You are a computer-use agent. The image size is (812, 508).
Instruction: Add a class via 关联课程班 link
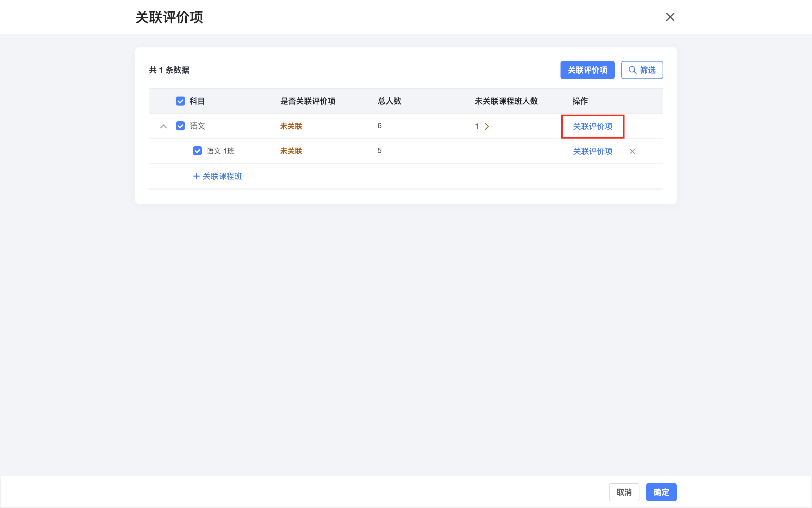[218, 176]
